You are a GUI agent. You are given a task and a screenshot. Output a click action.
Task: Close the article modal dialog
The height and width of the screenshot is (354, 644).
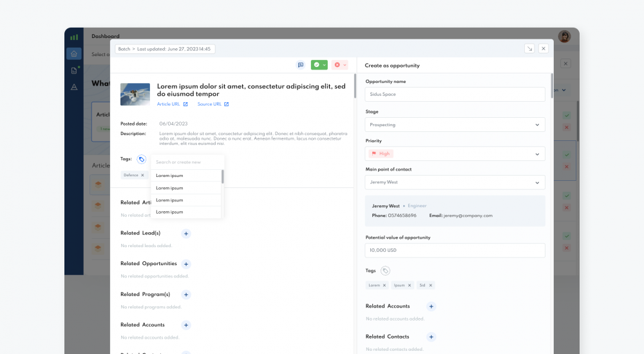pyautogui.click(x=544, y=48)
